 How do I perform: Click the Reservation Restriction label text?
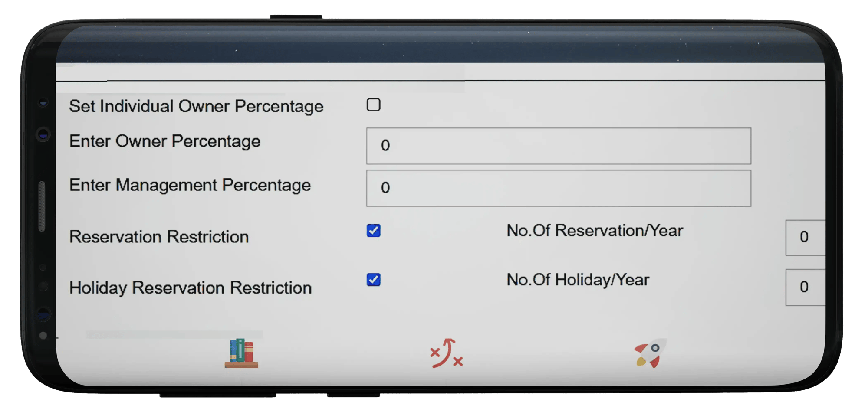click(159, 237)
